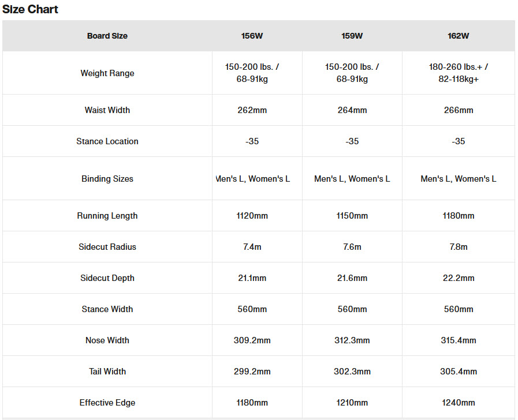This screenshot has height=420, width=518.
Task: Click the 180-260 lbs.+ weight range cell
Action: tap(458, 73)
